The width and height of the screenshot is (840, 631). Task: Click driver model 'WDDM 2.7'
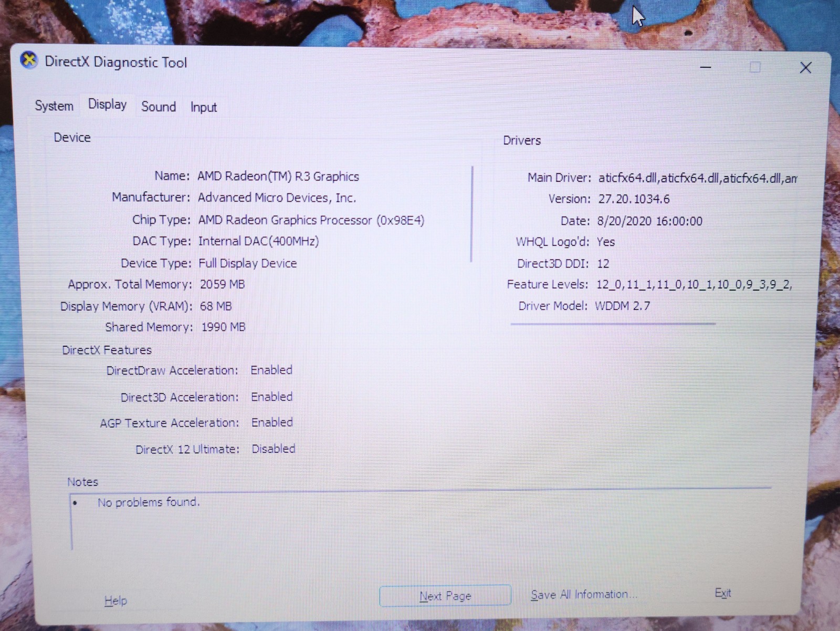coord(623,306)
